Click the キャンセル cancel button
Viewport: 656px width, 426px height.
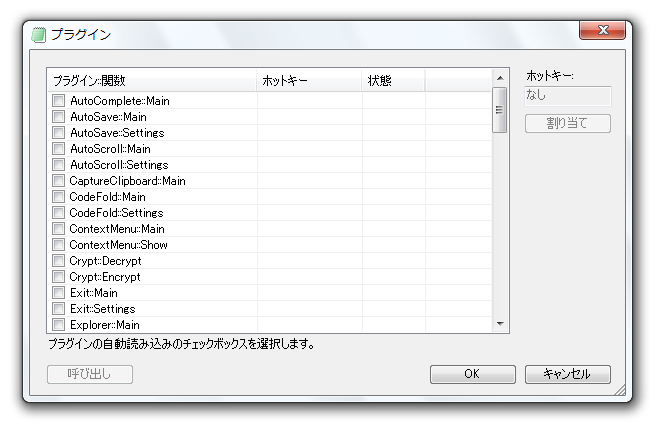[568, 374]
